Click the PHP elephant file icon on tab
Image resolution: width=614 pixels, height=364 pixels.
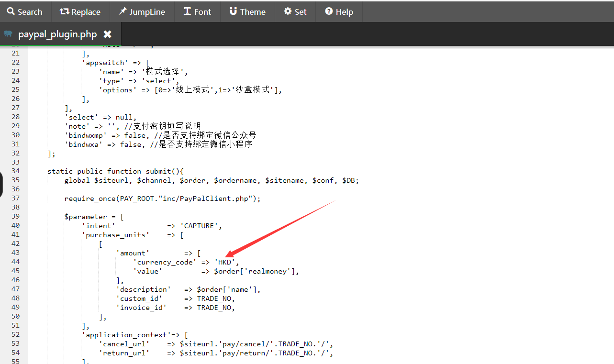8,34
